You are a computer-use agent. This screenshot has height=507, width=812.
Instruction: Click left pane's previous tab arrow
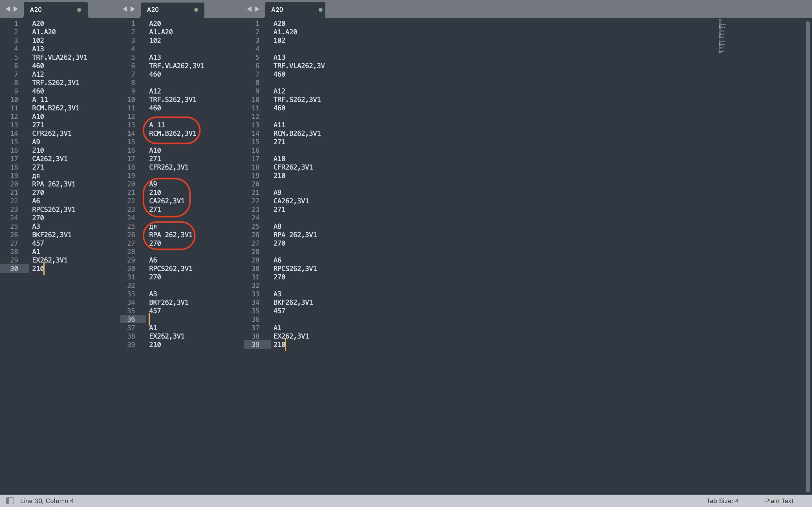point(8,9)
